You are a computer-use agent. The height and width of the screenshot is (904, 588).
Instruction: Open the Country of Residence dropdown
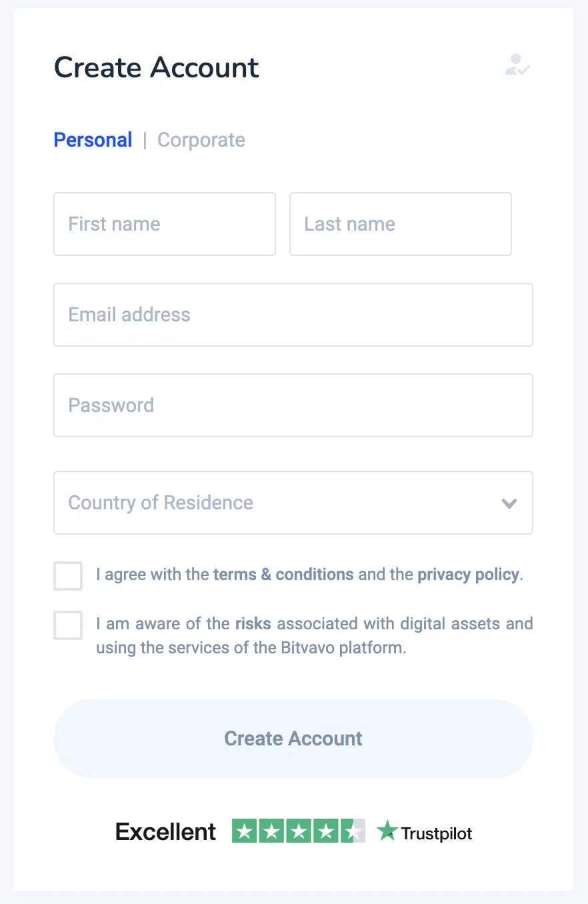293,503
